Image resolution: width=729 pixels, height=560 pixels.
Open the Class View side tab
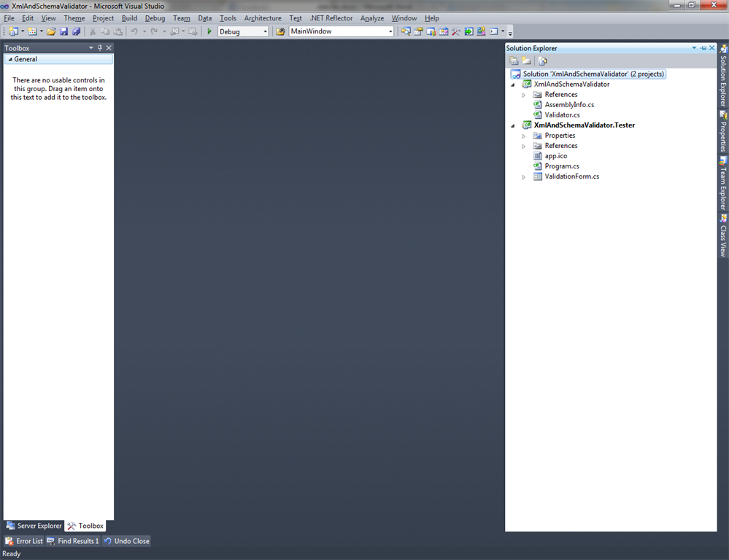click(x=723, y=235)
